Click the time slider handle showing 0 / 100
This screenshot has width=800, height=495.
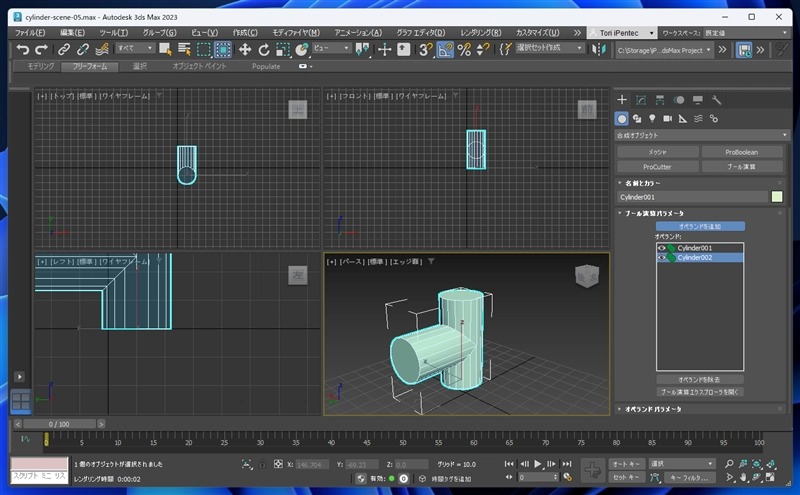pyautogui.click(x=59, y=424)
